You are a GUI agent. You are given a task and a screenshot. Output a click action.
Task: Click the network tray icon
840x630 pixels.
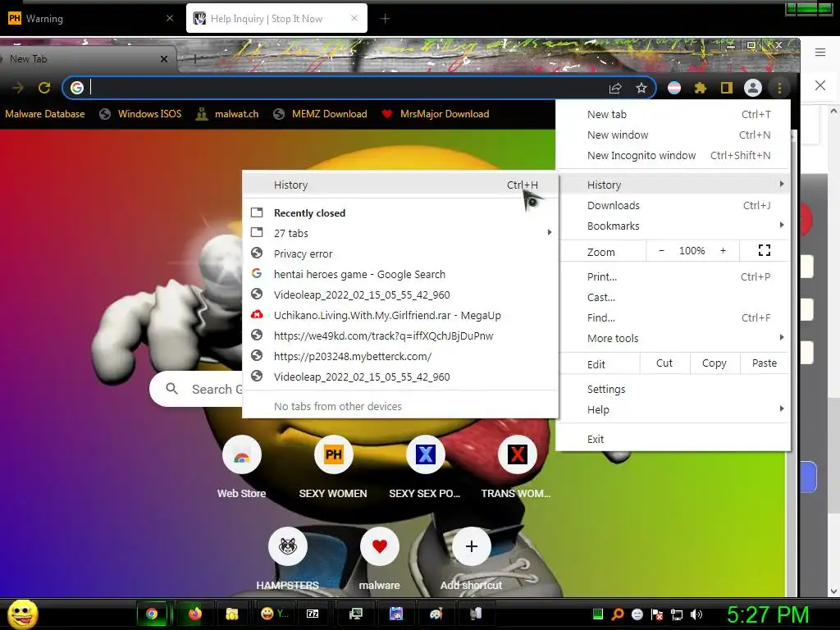[677, 614]
